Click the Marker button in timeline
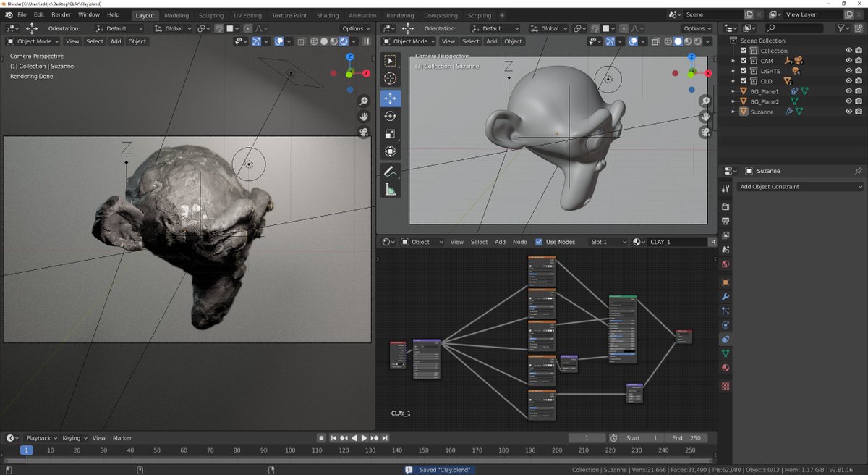The image size is (868, 475). coord(122,438)
